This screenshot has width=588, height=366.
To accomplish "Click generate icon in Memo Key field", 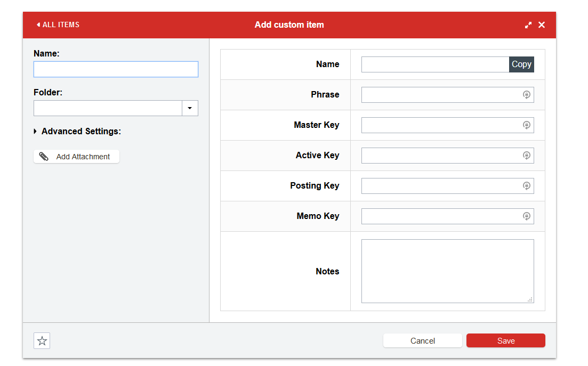I will pyautogui.click(x=526, y=216).
